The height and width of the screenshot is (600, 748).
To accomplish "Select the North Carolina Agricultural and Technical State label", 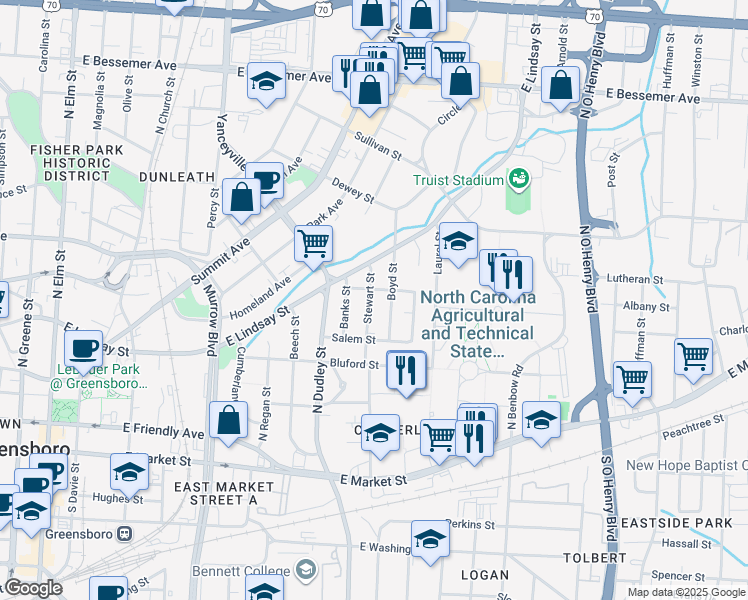I will [x=477, y=325].
